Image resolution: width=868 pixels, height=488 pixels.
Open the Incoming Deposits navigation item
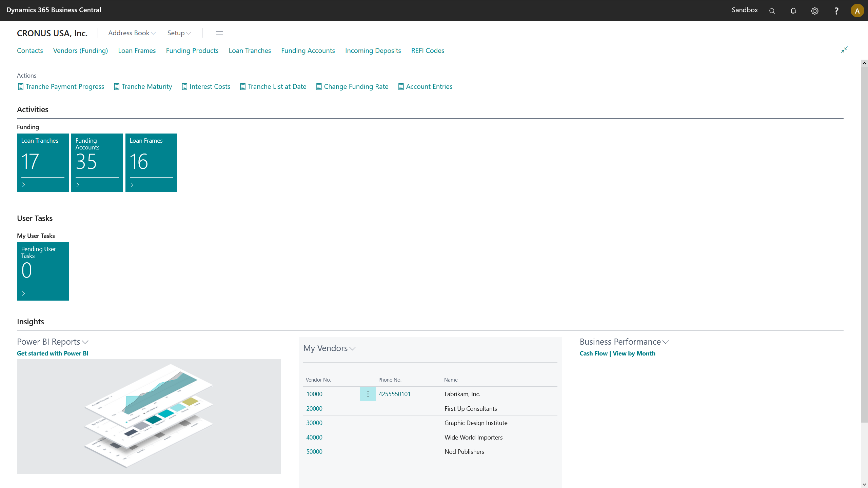[x=373, y=50]
